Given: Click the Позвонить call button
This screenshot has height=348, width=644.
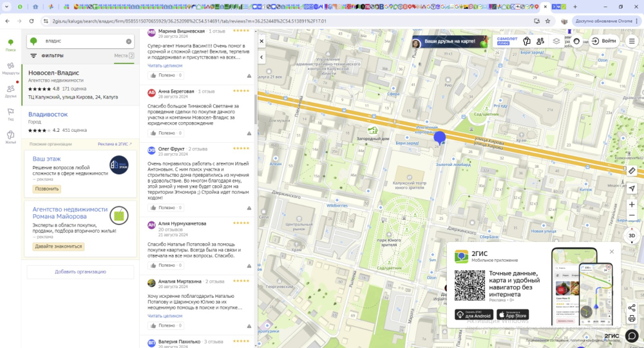Looking at the screenshot, I should pos(47,189).
